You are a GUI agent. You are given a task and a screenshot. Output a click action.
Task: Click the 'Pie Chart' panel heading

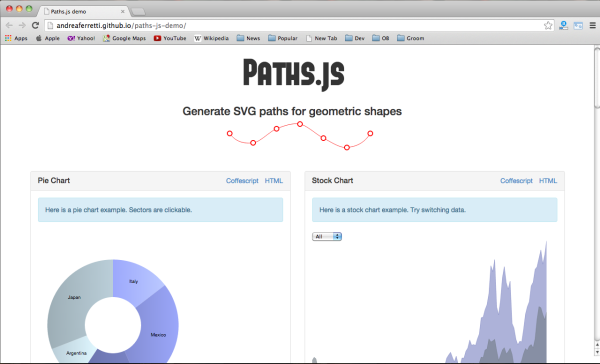[54, 181]
